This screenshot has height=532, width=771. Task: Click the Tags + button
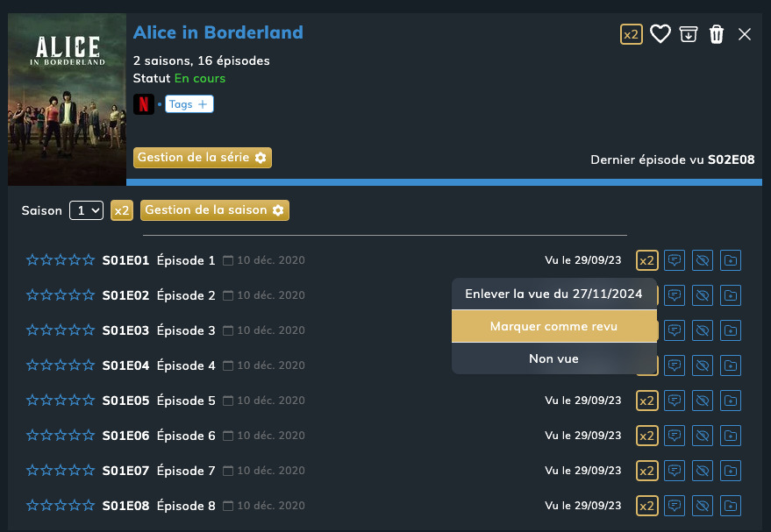189,104
